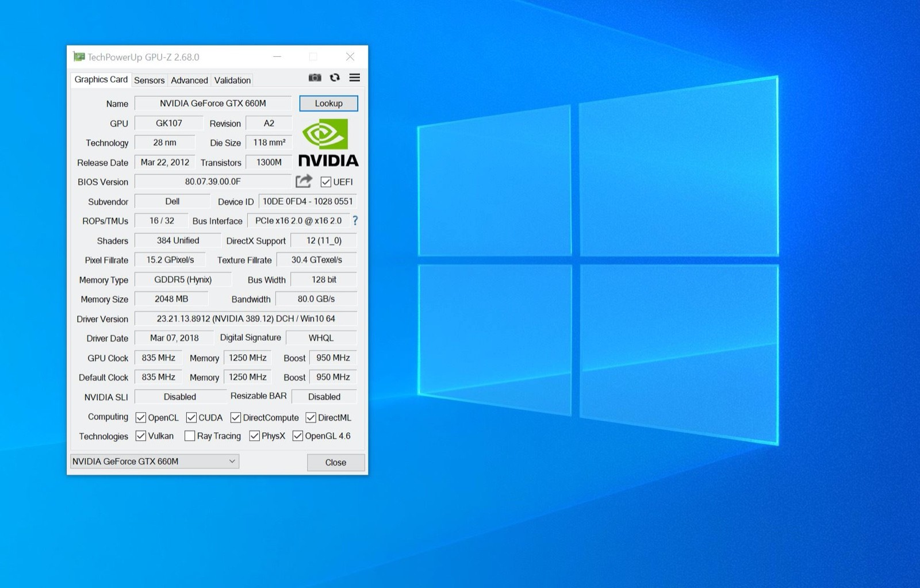
Task: Click the refresh icon in GPU-Z
Action: coord(335,78)
